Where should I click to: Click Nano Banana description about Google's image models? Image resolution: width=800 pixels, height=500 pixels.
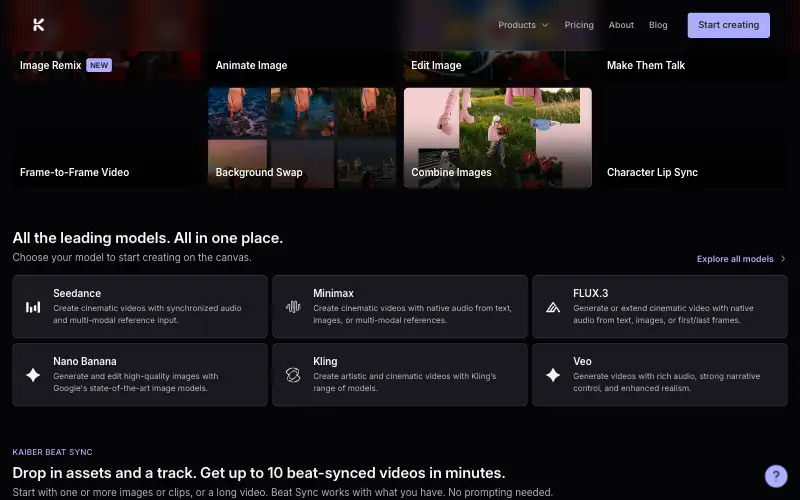click(136, 382)
